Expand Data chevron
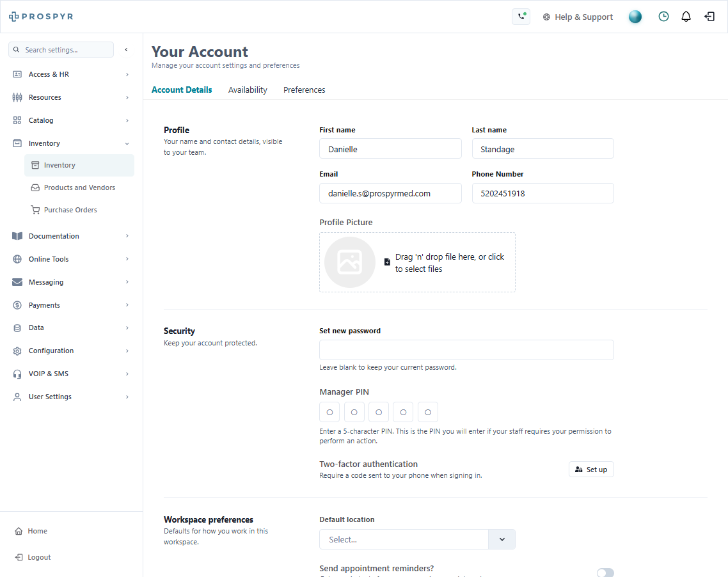Screen dimensions: 728x577 [x=127, y=328]
